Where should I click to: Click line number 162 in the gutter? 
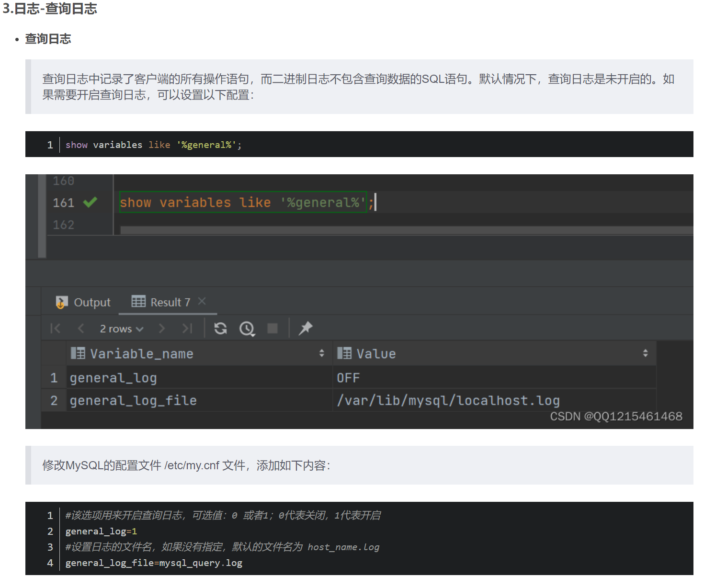[64, 225]
